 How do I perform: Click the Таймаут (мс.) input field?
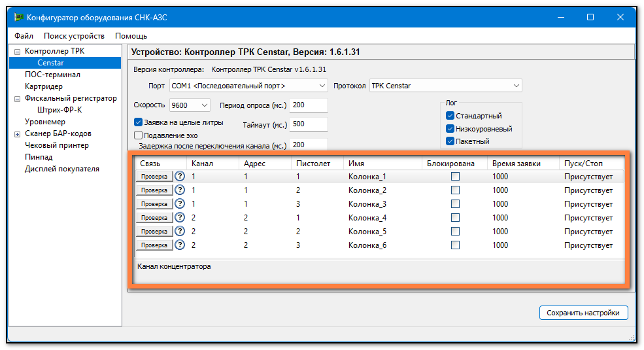point(307,125)
